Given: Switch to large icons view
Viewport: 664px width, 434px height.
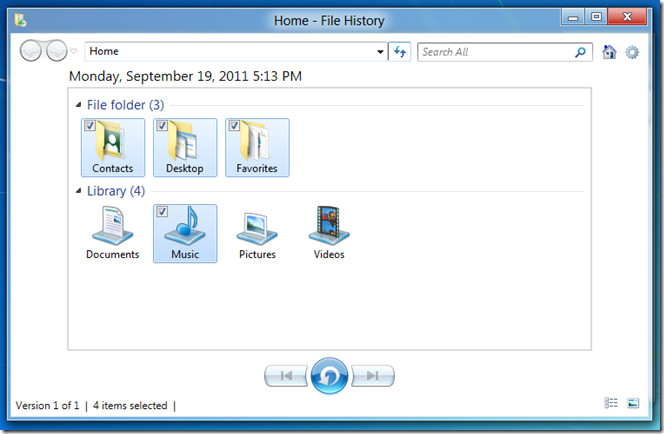Looking at the screenshot, I should click(633, 403).
